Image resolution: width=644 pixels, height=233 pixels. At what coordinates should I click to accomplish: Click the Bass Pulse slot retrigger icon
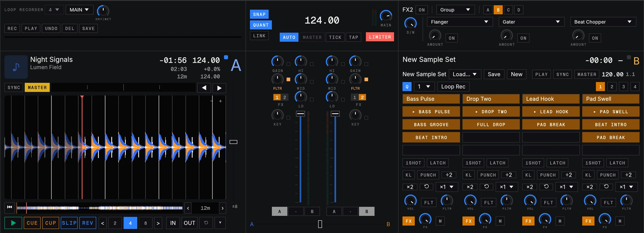coord(426,187)
